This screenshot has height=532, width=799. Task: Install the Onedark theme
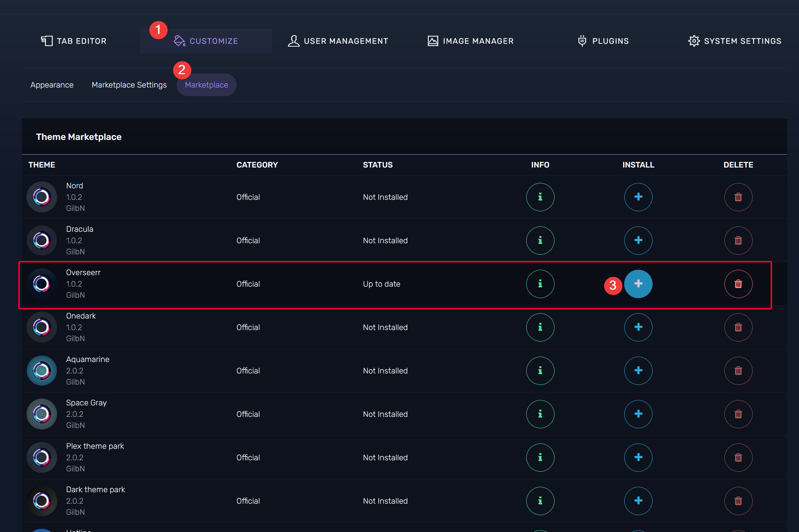point(638,327)
